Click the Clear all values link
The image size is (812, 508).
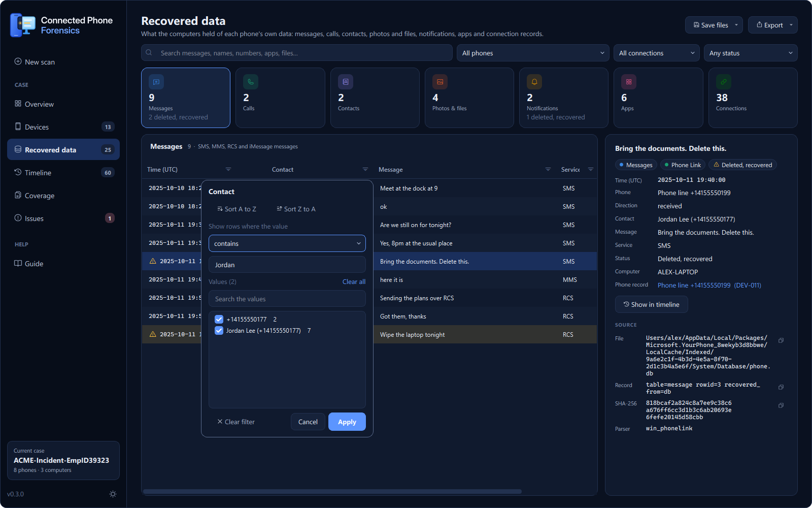click(354, 281)
